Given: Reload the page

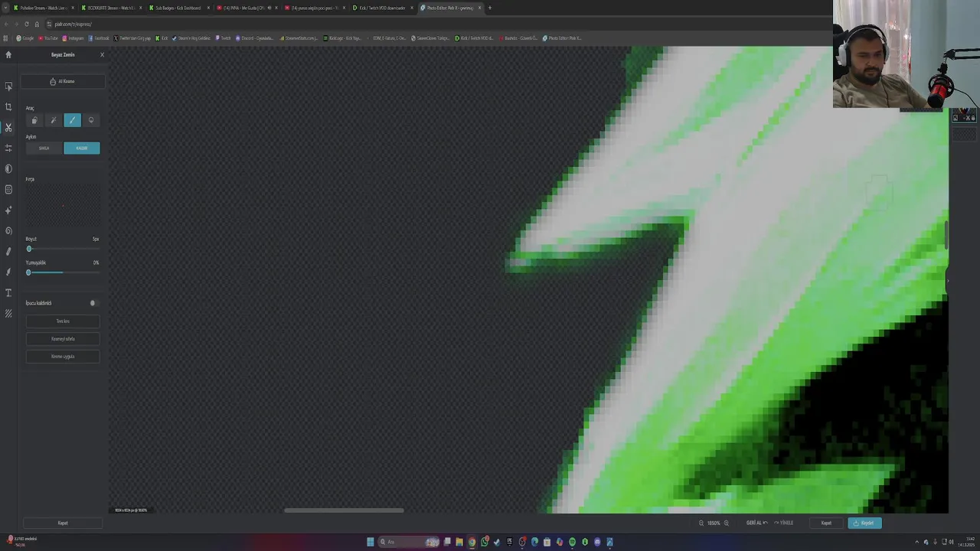Looking at the screenshot, I should point(26,24).
